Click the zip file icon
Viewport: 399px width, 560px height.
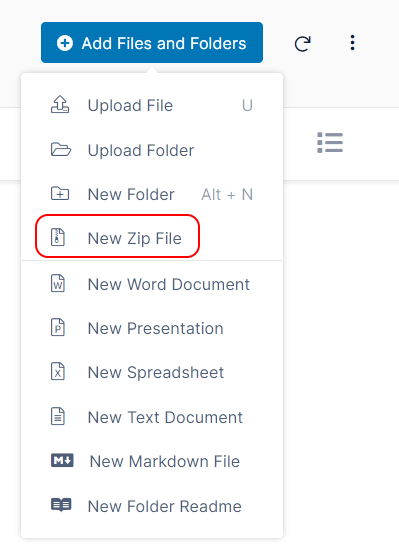point(58,238)
